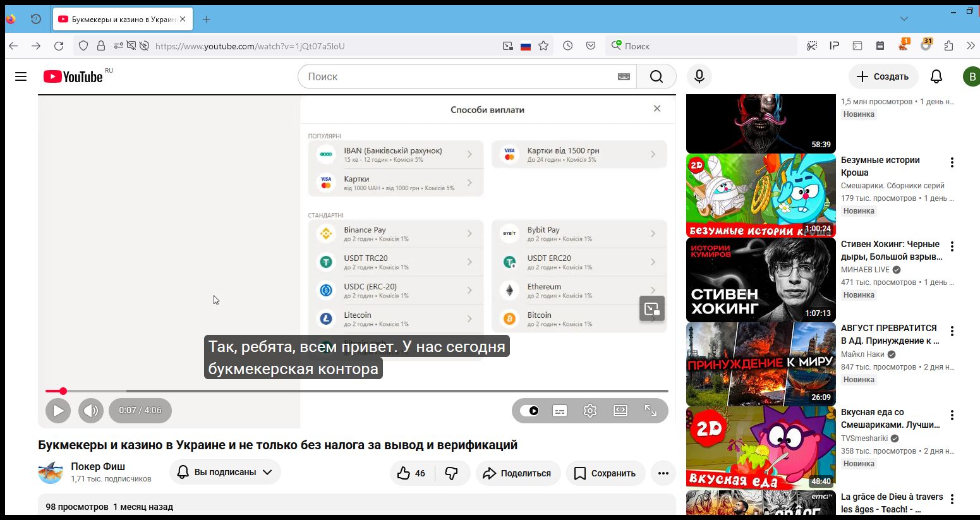
Task: Open the on-screen keyboard in search box
Action: click(624, 76)
